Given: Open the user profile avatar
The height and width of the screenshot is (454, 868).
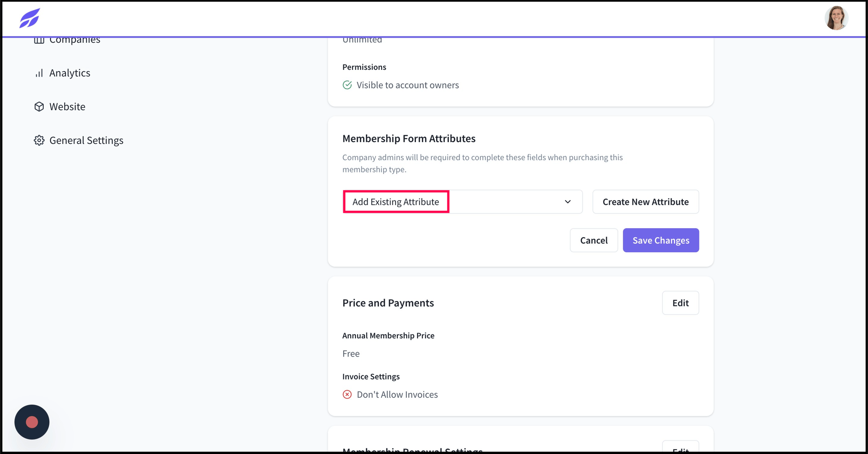Looking at the screenshot, I should click(x=836, y=18).
